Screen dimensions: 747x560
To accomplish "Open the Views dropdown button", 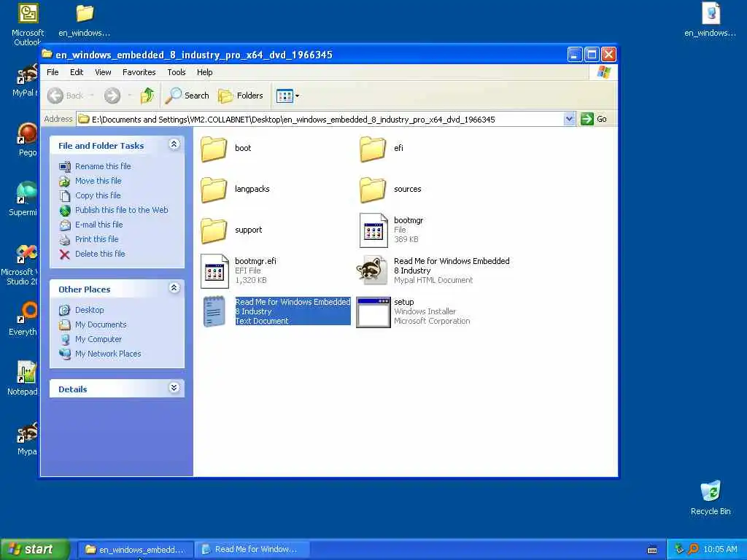I will [287, 96].
